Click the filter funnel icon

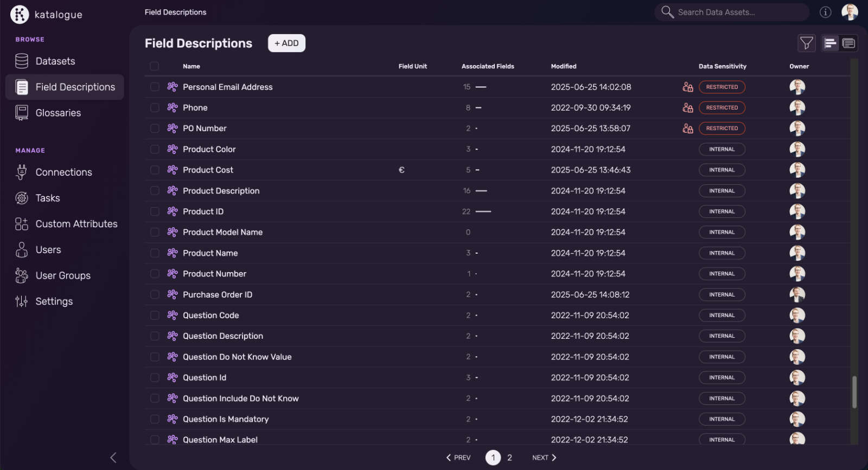[x=806, y=43]
